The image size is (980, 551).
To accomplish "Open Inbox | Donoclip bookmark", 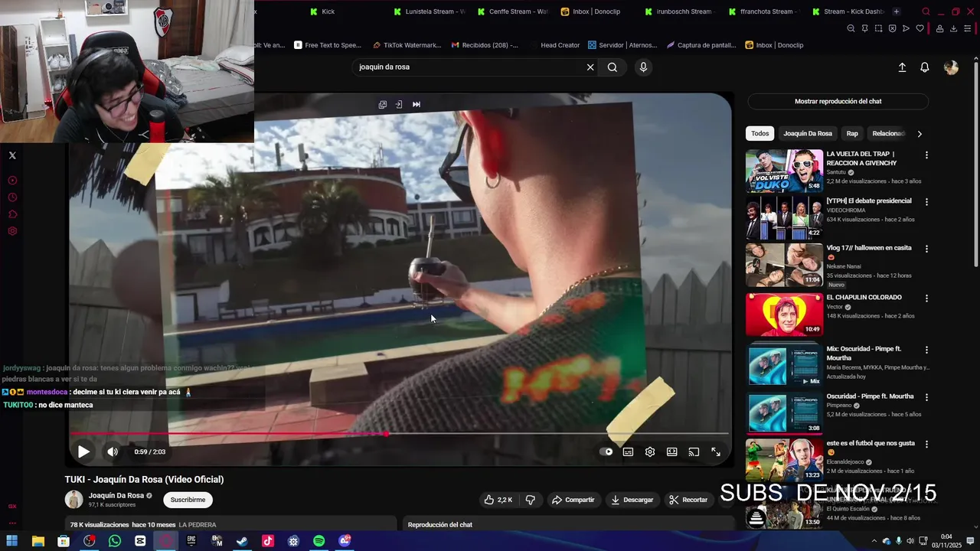I will [774, 45].
